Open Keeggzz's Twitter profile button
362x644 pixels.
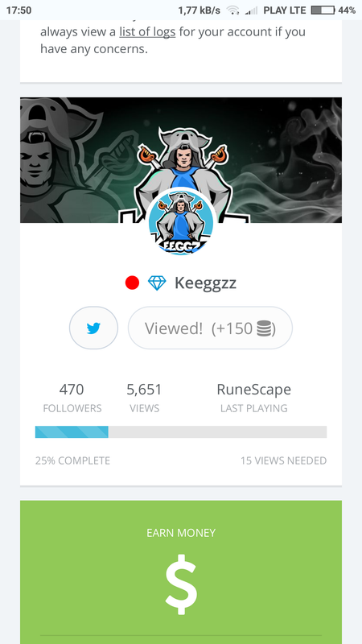point(93,328)
